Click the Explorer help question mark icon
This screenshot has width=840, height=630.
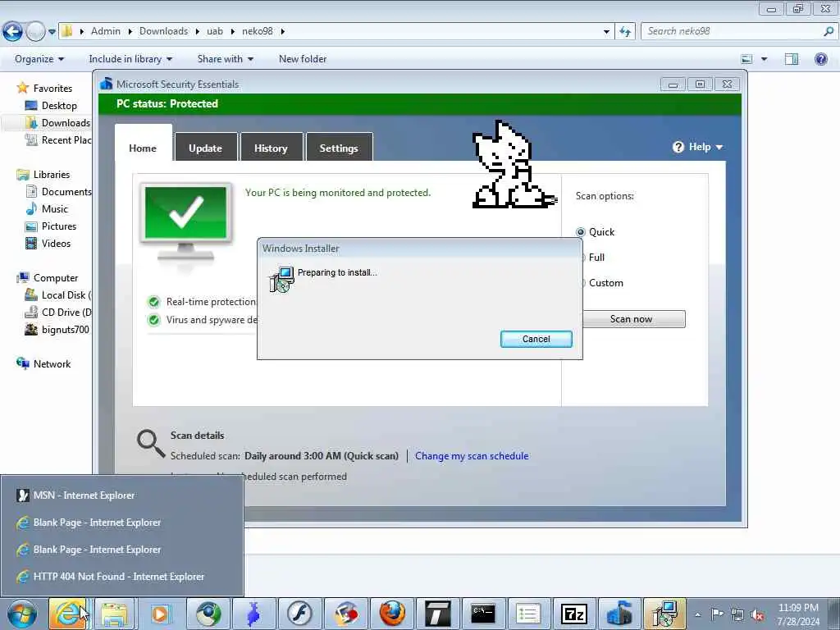coord(820,59)
